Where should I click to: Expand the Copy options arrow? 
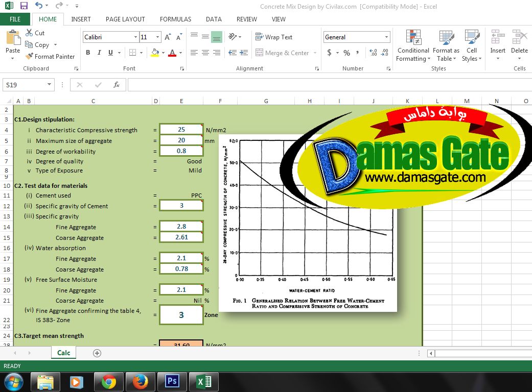(55, 45)
